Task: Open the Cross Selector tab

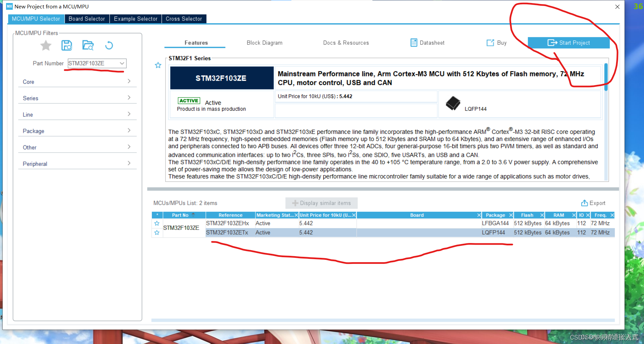Action: pyautogui.click(x=184, y=19)
